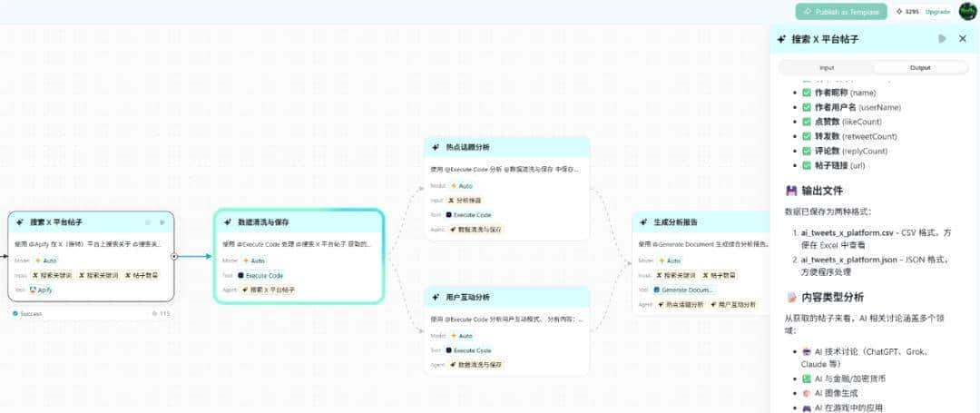
Task: Click the Input chip in 热点话题分析 node
Action: coord(465,201)
